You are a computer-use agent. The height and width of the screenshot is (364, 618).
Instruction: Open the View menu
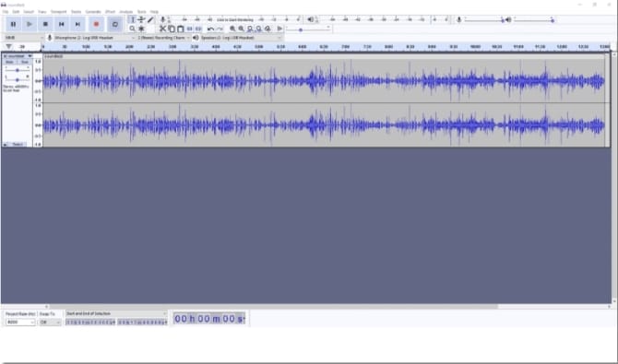pos(42,12)
